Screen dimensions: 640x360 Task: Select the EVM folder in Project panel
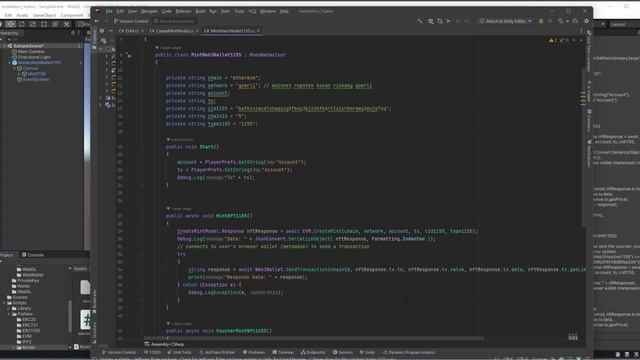pyautogui.click(x=24, y=336)
